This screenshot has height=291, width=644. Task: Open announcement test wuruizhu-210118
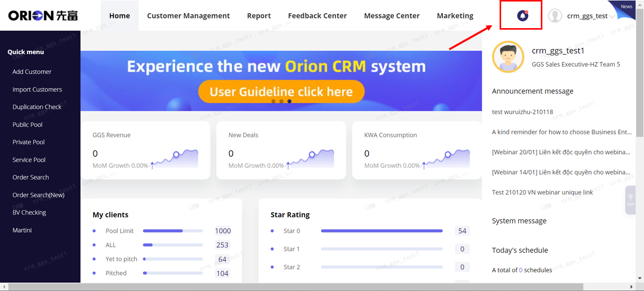pyautogui.click(x=523, y=112)
